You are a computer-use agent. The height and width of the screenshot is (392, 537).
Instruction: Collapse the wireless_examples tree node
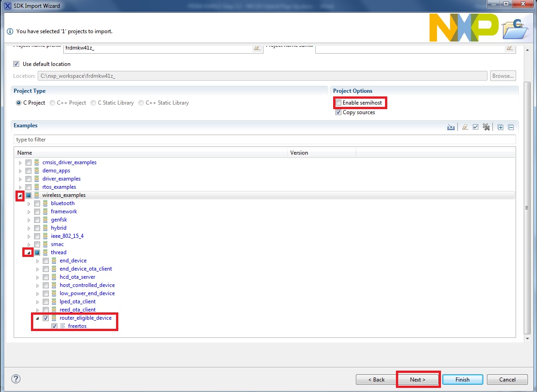20,196
